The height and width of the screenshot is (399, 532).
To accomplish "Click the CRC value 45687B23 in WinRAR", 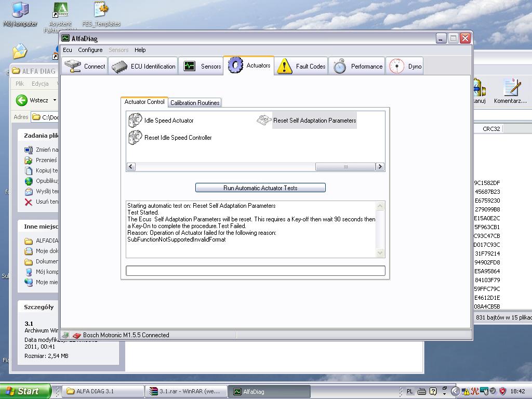I will click(x=487, y=192).
